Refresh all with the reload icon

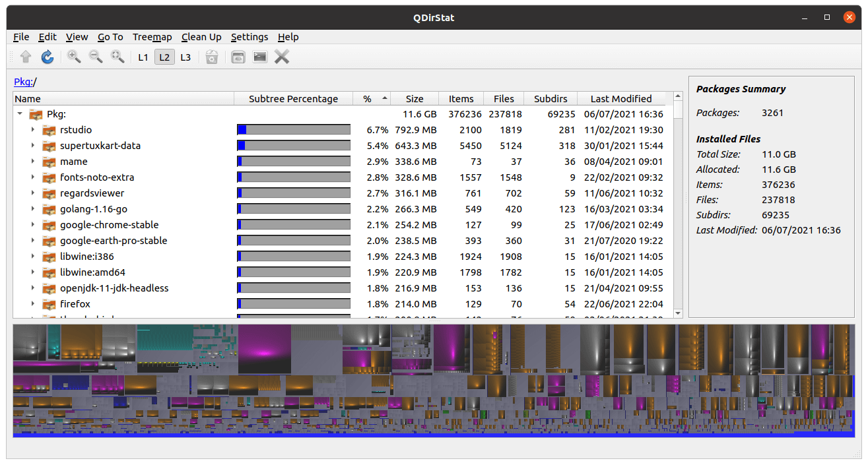pos(48,57)
